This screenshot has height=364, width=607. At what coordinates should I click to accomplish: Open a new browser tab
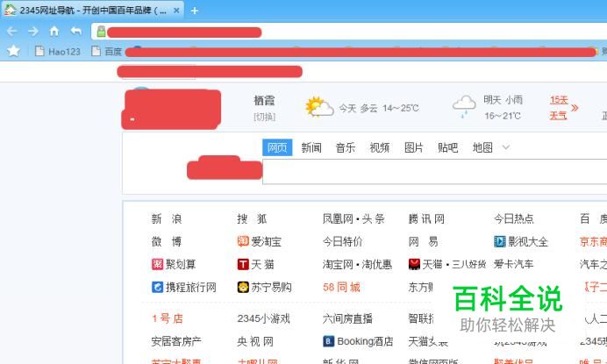click(x=195, y=11)
